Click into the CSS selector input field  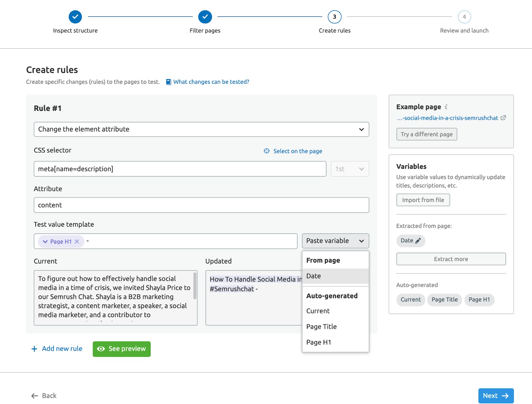(180, 169)
